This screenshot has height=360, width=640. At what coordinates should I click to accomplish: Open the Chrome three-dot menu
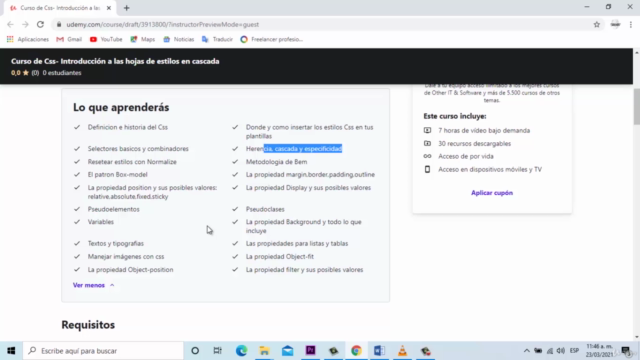[x=631, y=24]
